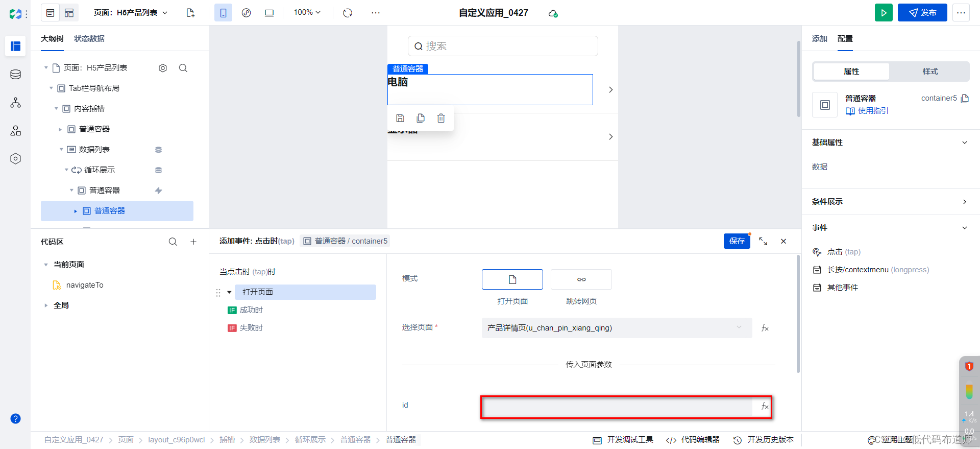Screen dimensions: 980x449
Task: Select the 属性 tab
Action: (851, 72)
